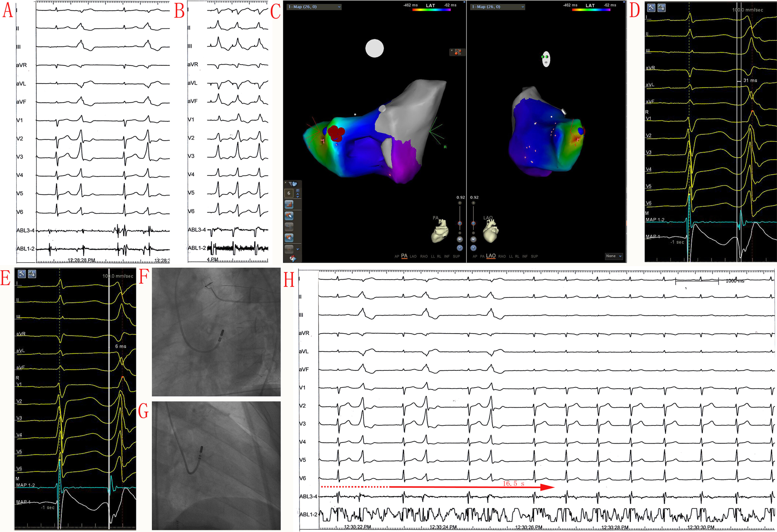Image resolution: width=777 pixels, height=532 pixels.
Task: Click zoom-out minus button on right map
Action: coord(473,233)
